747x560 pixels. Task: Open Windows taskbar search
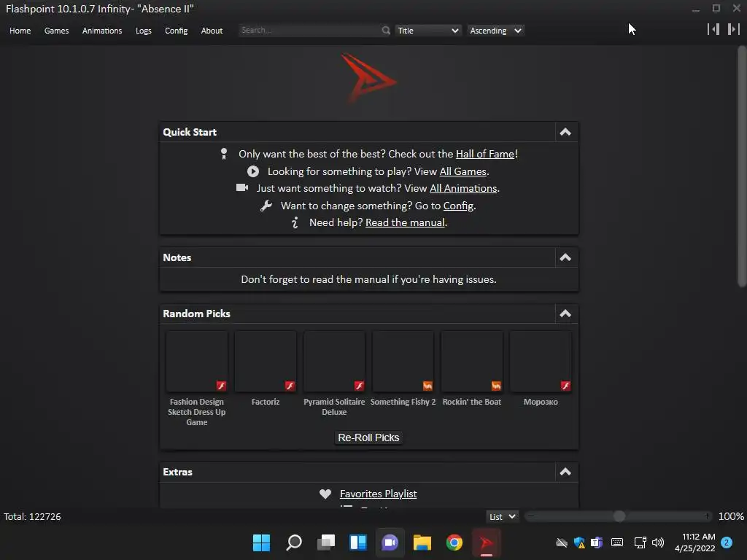[x=294, y=542]
